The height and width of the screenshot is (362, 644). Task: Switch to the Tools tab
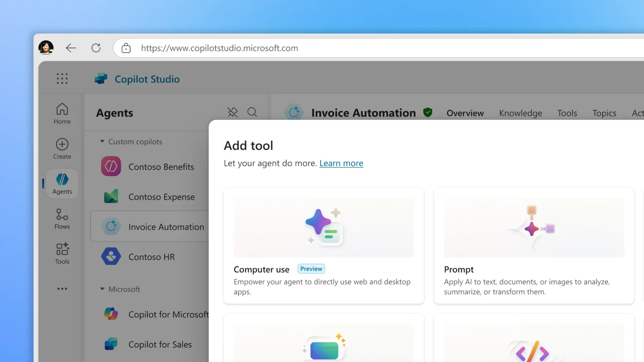point(567,113)
